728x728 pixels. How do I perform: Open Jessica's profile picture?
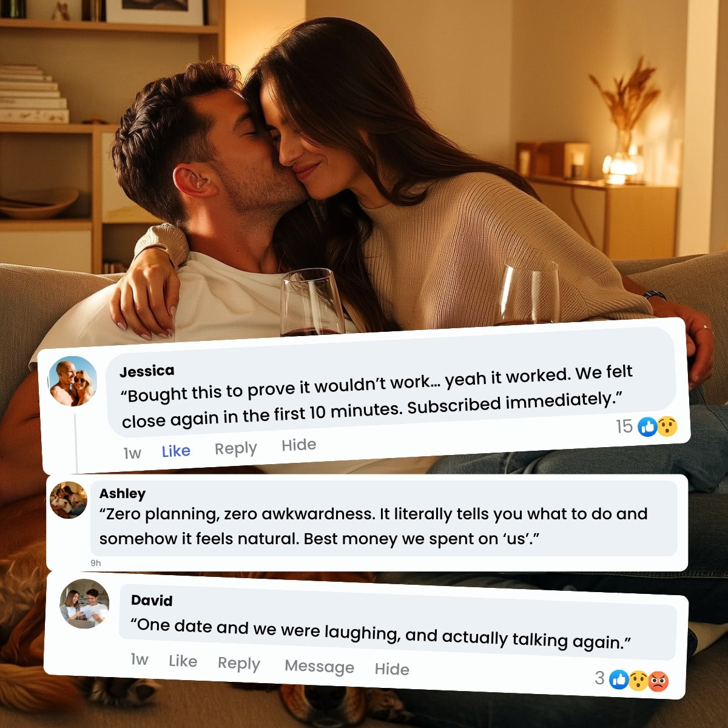point(73,381)
